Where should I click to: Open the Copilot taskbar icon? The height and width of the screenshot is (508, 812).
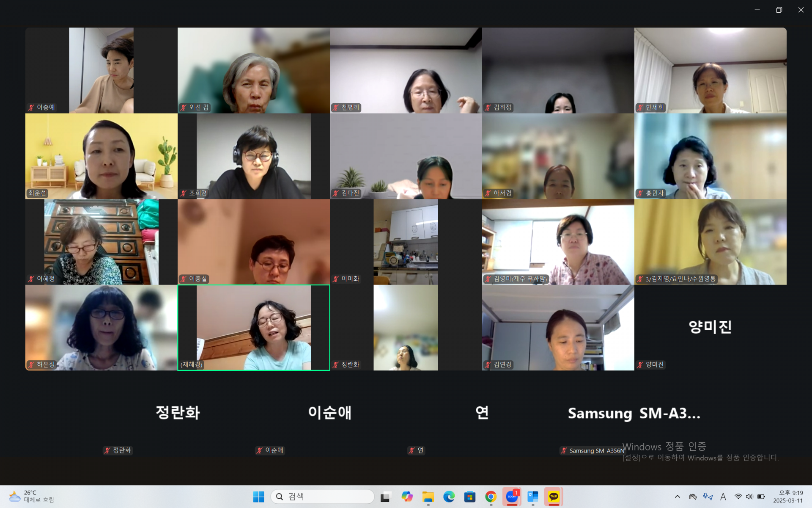click(x=407, y=497)
